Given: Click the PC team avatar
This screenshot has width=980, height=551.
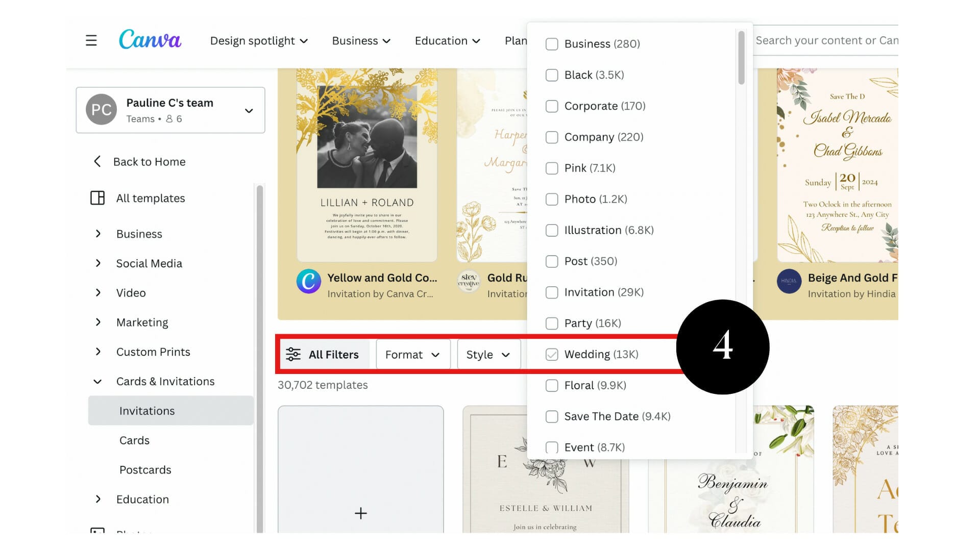Looking at the screenshot, I should tap(101, 110).
